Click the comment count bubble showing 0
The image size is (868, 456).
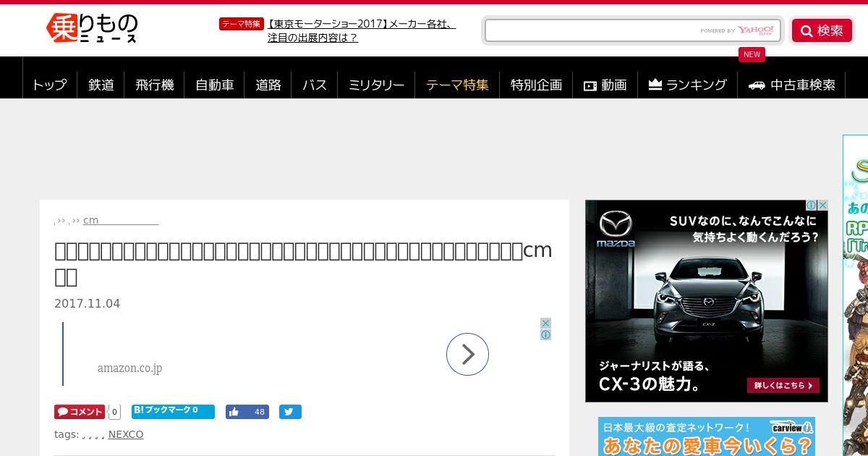tap(114, 412)
